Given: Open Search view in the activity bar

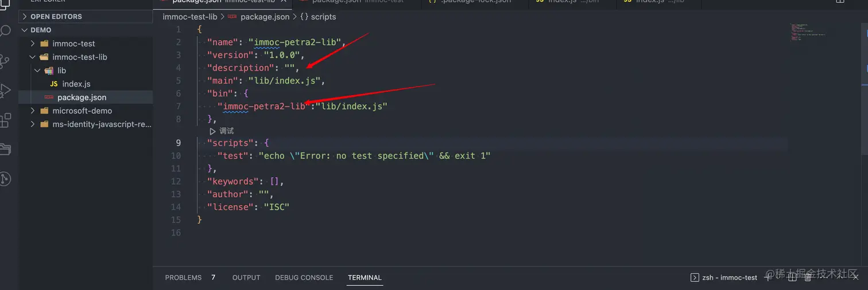Looking at the screenshot, I should coord(5,30).
